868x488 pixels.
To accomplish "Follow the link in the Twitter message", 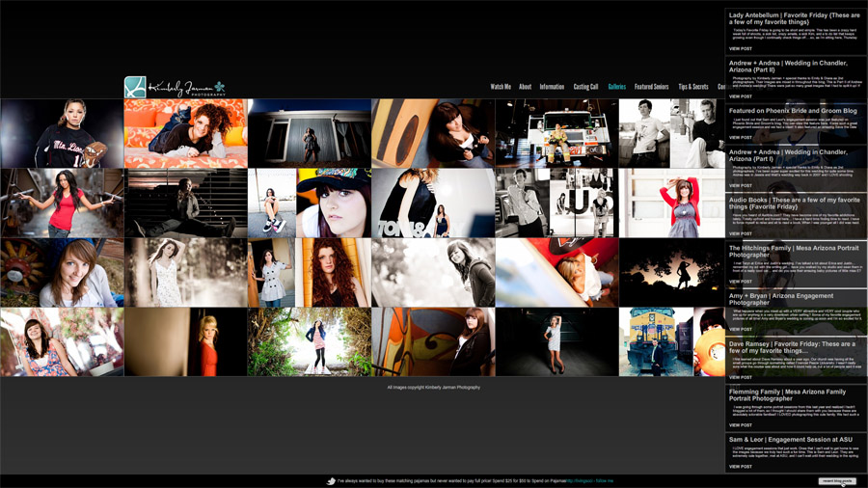I will 581,481.
